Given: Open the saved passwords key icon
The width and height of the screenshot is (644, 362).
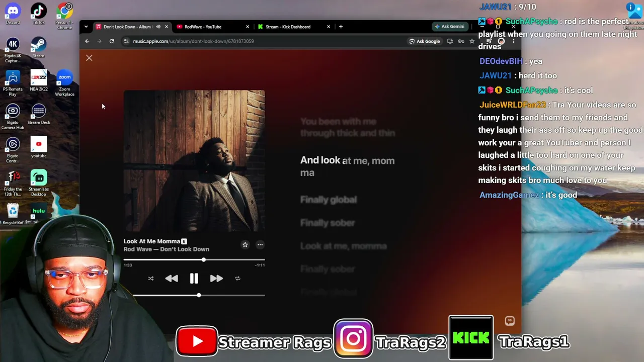Looking at the screenshot, I should pyautogui.click(x=461, y=41).
